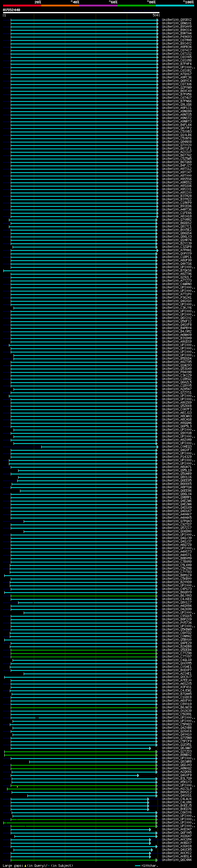This screenshot has width=197, height=868.
Task: Select hit label UniRef100_C0H7F3
Action: pos(176,410)
